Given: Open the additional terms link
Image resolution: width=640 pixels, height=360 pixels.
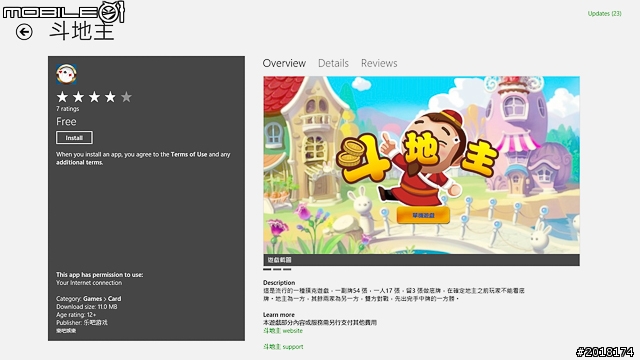Looking at the screenshot, I should tap(79, 162).
